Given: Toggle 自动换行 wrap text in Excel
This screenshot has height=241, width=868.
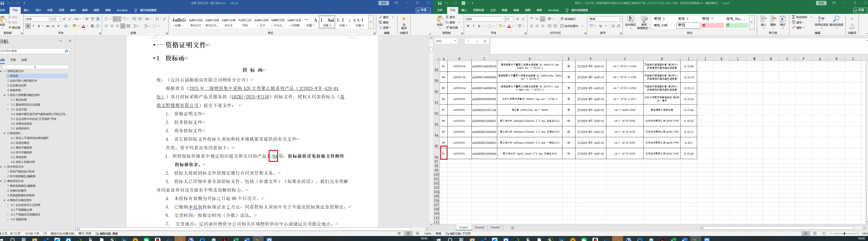Looking at the screenshot, I should point(568,19).
